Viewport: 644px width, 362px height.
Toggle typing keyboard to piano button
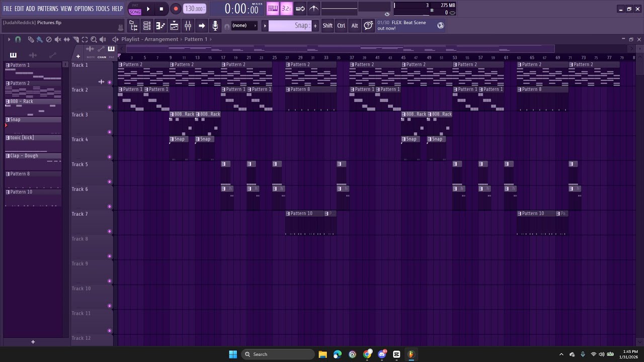point(273,9)
